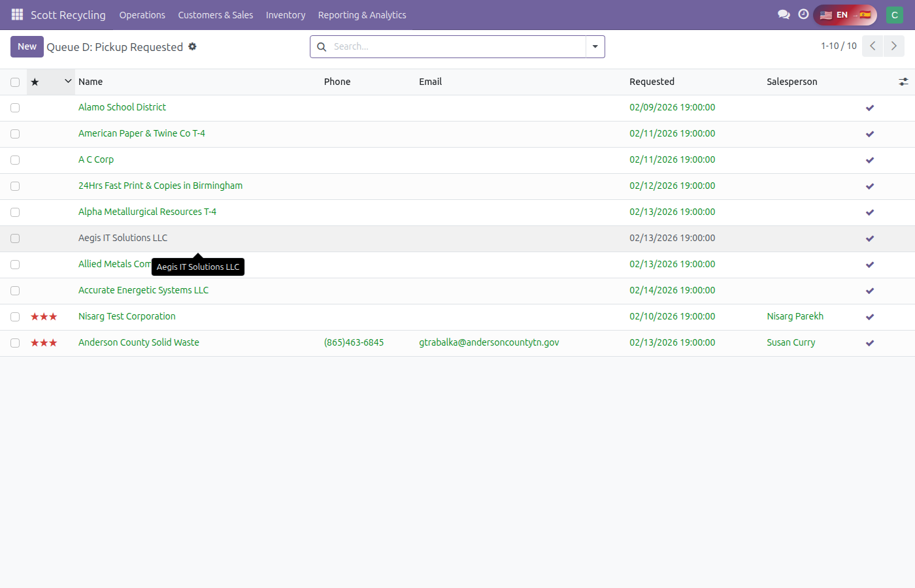Click the checkmark in 24Hrs Fast Print row
915x588 pixels.
click(x=870, y=186)
